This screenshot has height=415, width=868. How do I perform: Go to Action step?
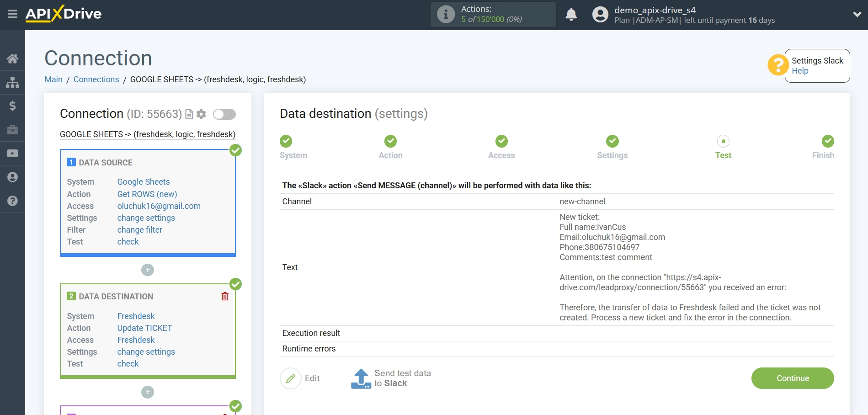(x=390, y=141)
